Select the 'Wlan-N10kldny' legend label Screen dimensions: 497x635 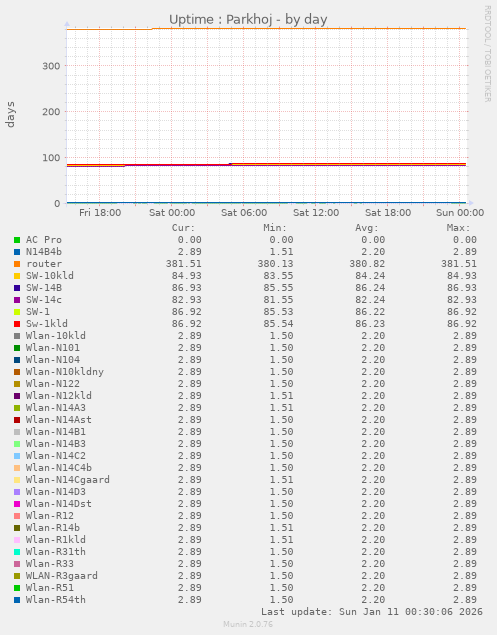[x=65, y=372]
